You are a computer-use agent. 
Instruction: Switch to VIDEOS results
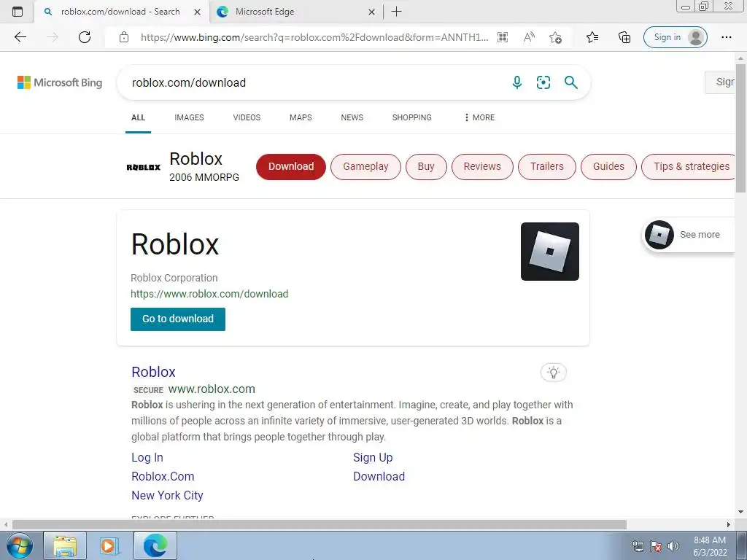tap(247, 117)
